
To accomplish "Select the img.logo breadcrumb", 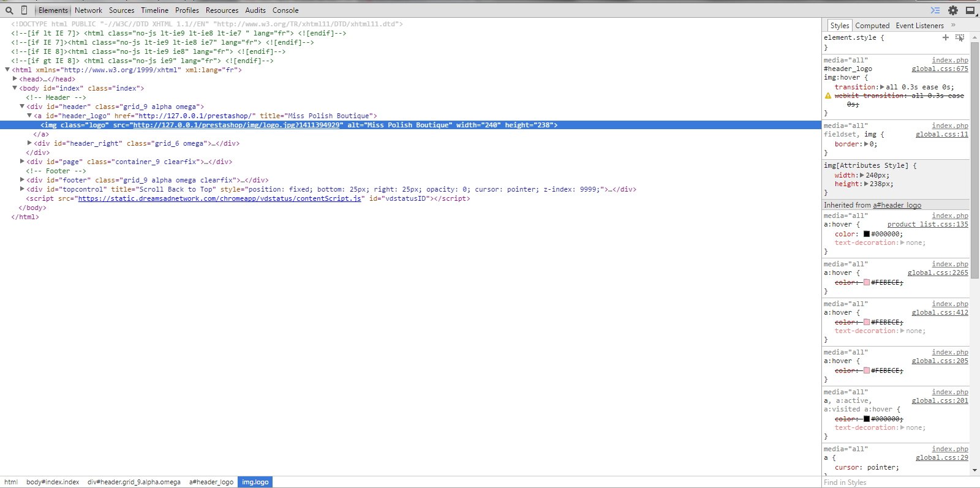I will click(x=255, y=482).
